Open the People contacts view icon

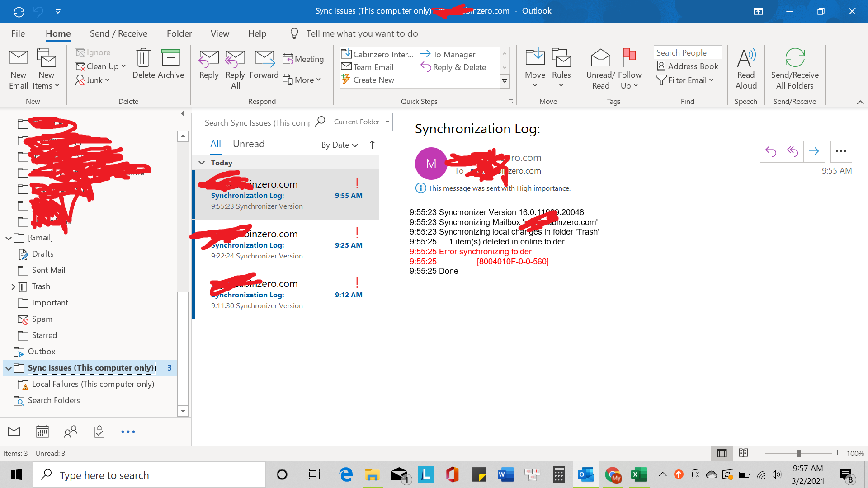click(71, 432)
